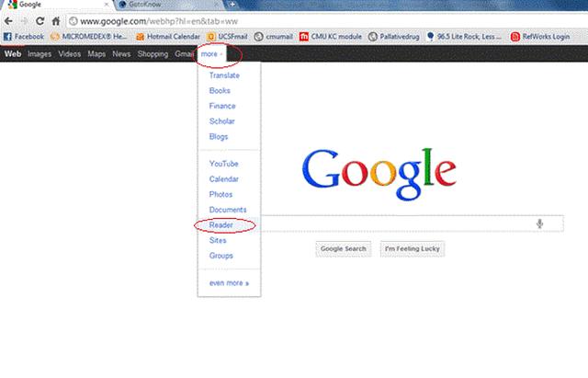Choose Photos from the more menu
This screenshot has height=378, width=588.
[x=220, y=194]
